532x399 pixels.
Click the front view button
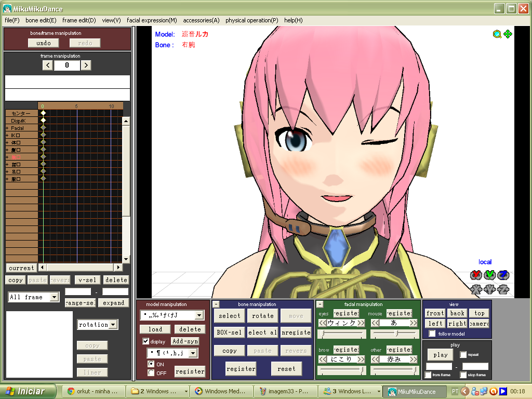(x=435, y=313)
